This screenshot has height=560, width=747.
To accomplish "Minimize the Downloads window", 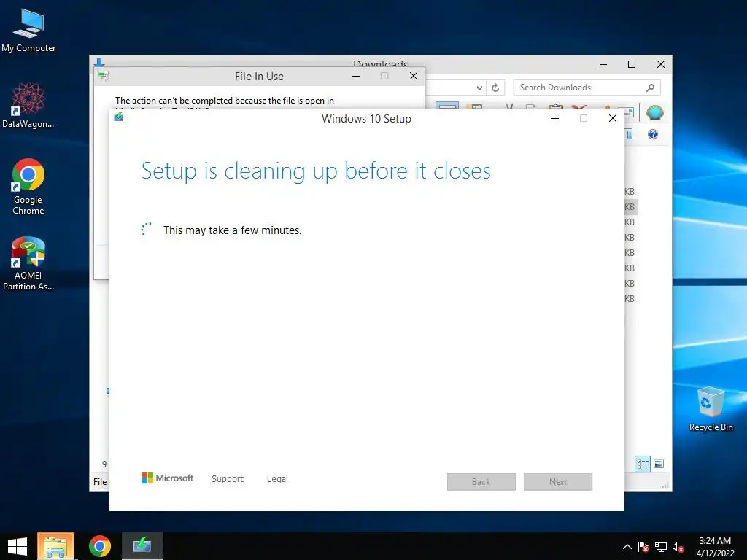I will (603, 64).
